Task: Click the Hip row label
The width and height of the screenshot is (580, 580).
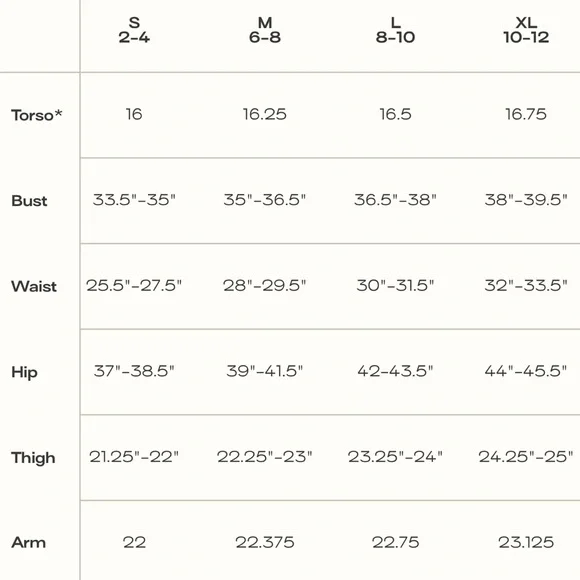Action: pyautogui.click(x=24, y=372)
